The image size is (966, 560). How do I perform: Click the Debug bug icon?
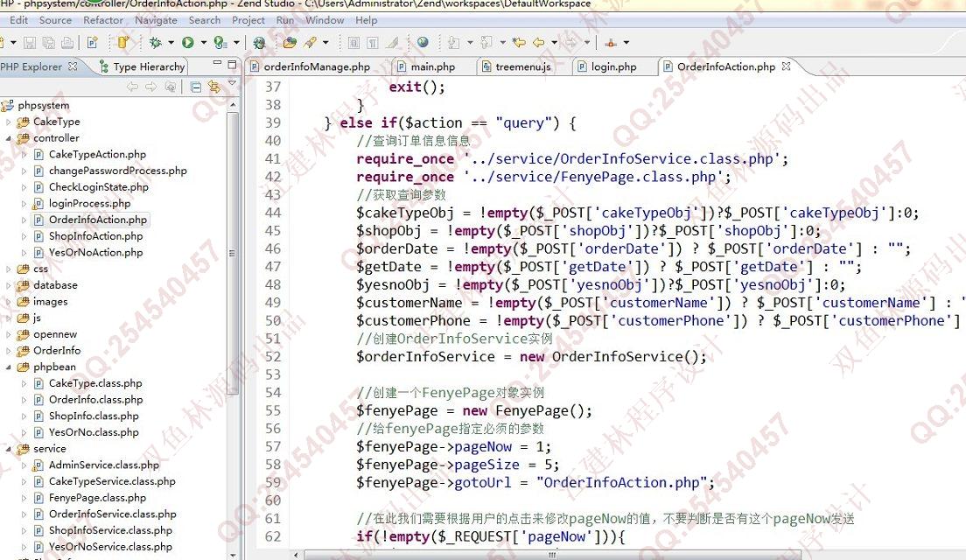click(x=155, y=43)
